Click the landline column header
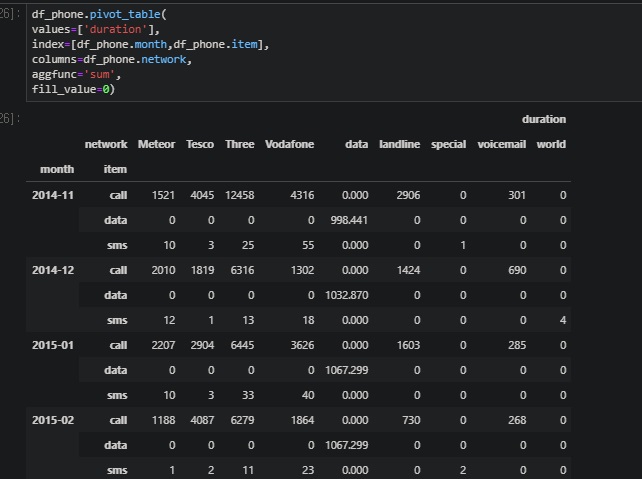Screen dimensions: 642x479 (399, 145)
